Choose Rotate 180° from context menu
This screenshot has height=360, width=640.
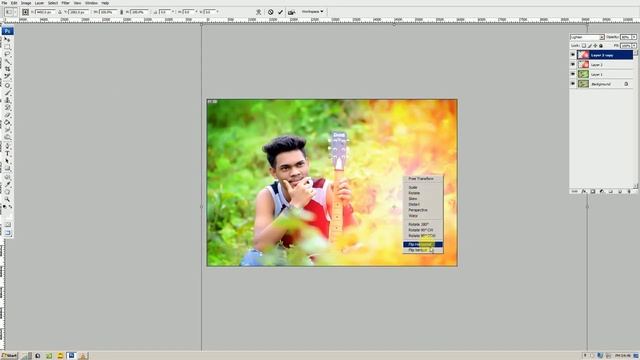tap(423, 224)
